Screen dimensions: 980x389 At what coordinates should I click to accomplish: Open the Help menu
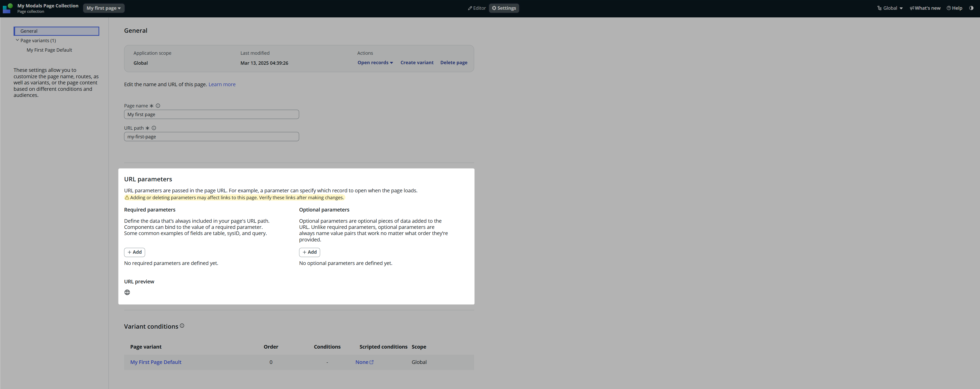pyautogui.click(x=954, y=8)
